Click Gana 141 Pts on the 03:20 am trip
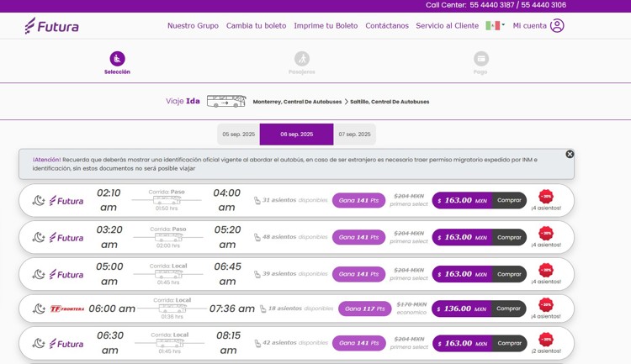 coord(358,237)
